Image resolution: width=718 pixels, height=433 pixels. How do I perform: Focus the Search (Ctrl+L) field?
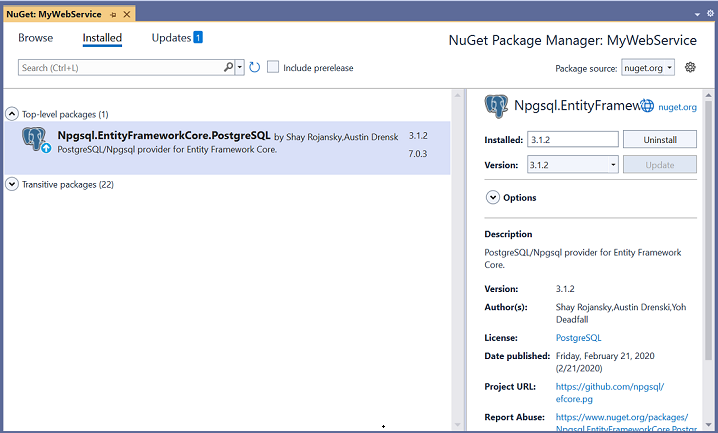click(x=121, y=68)
